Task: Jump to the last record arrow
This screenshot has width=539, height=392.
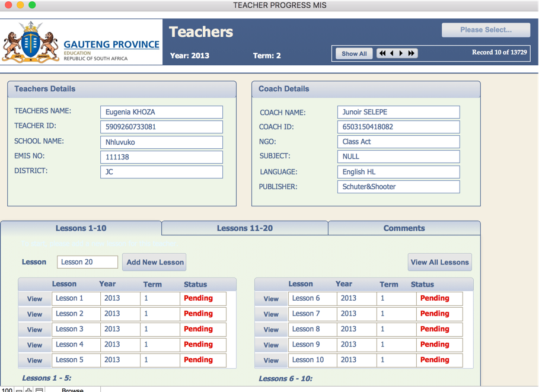Action: click(412, 53)
